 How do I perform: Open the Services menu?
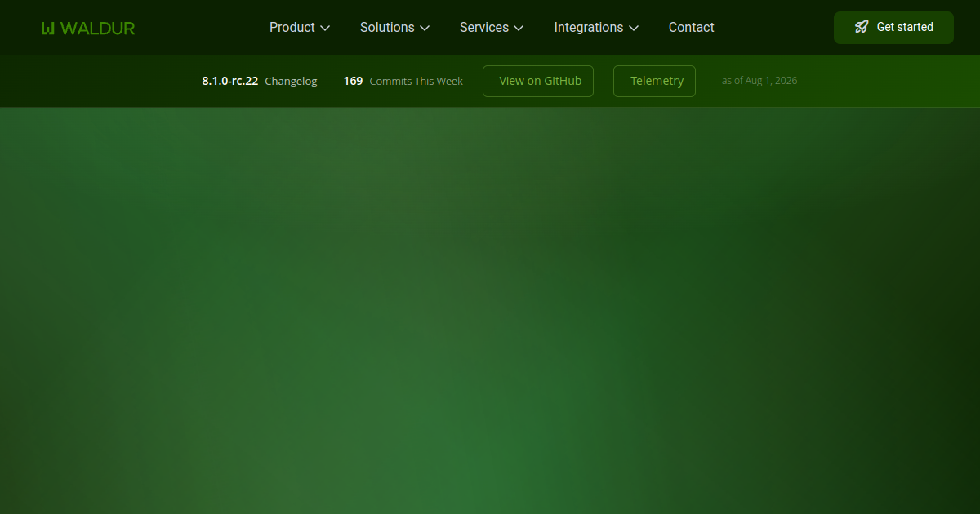point(492,28)
